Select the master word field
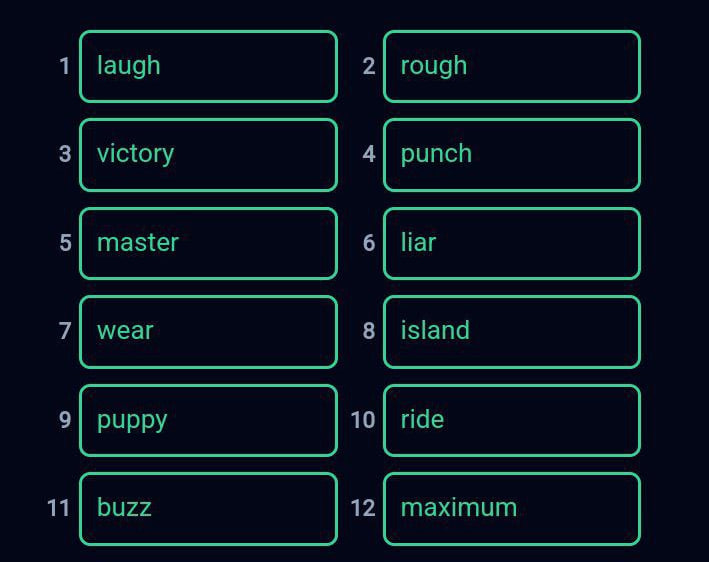709x562 pixels. point(208,243)
